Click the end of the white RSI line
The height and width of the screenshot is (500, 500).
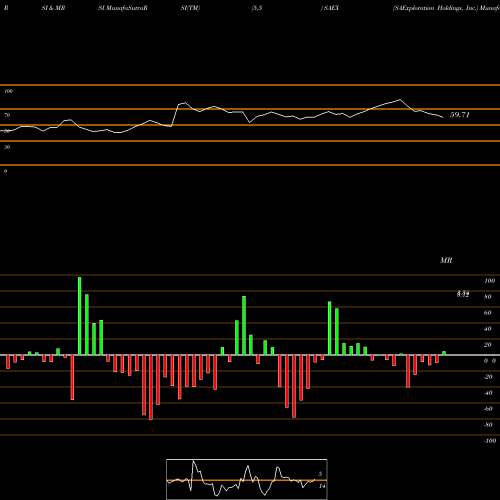tap(443, 117)
